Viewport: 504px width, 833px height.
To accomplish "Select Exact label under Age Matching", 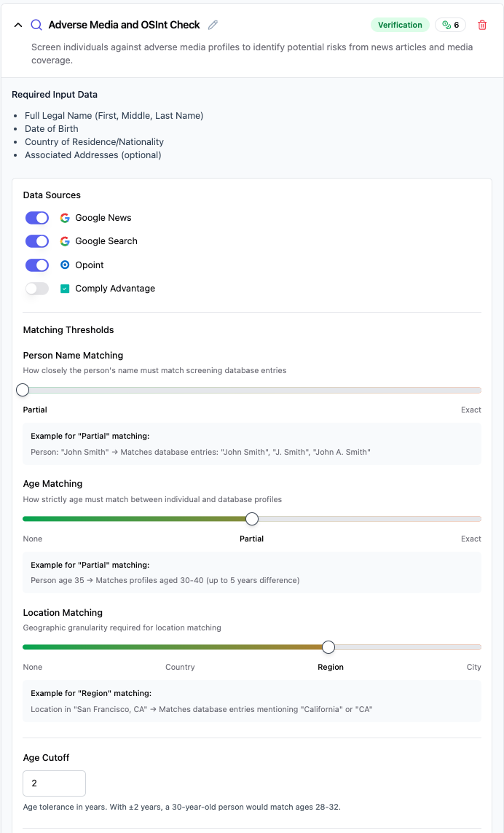I will [471, 539].
